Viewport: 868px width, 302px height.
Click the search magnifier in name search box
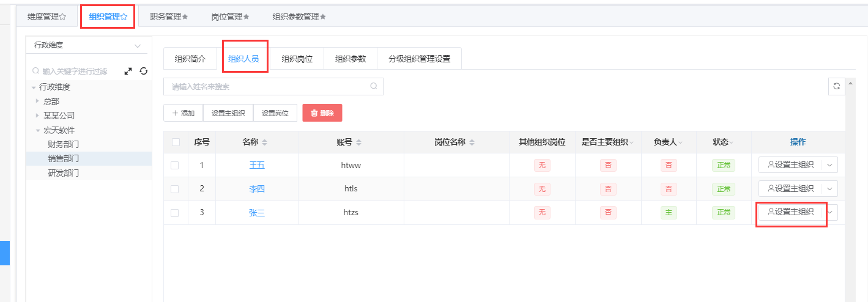click(x=374, y=86)
